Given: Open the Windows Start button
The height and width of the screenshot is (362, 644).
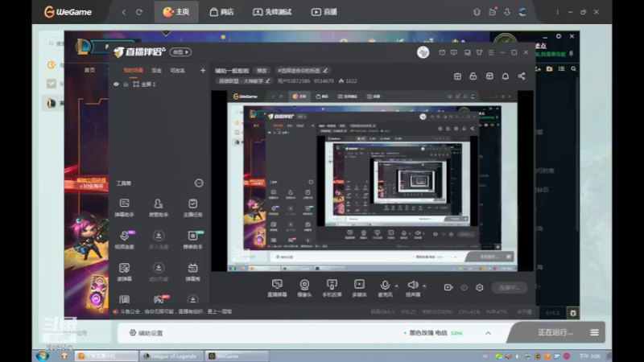Looking at the screenshot, I should coord(43,356).
